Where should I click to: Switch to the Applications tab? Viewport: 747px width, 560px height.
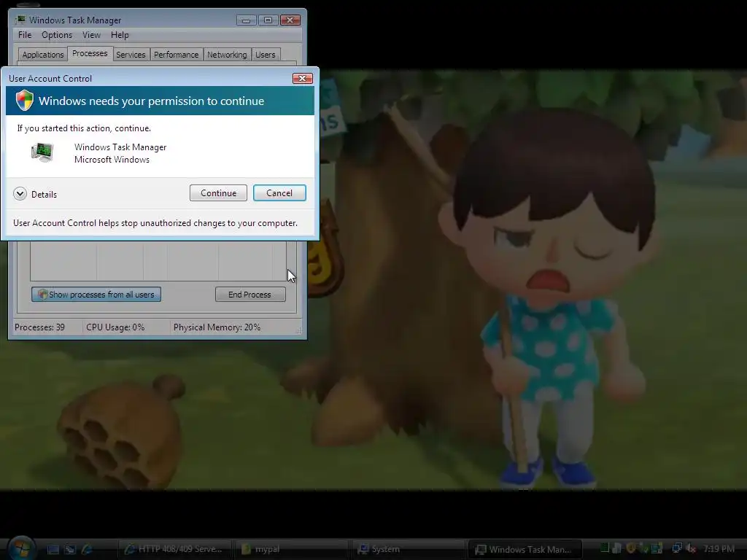[43, 54]
